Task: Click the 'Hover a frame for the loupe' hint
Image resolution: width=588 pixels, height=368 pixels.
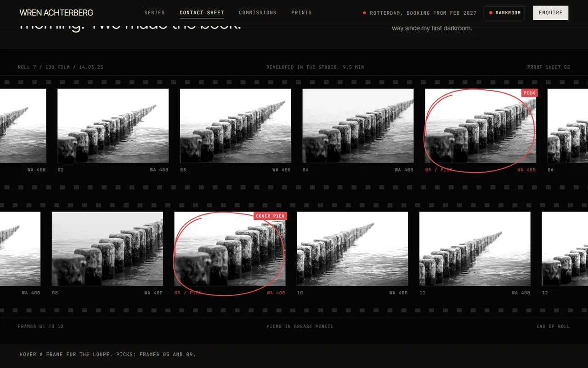Action: (107, 354)
